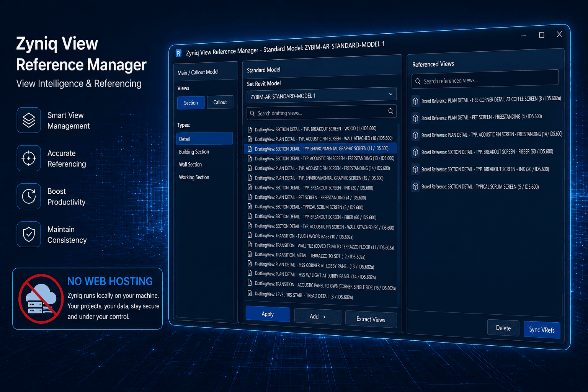This screenshot has height=392, width=588.
Task: Open the Set Revit Model dropdown
Action: pos(322,95)
